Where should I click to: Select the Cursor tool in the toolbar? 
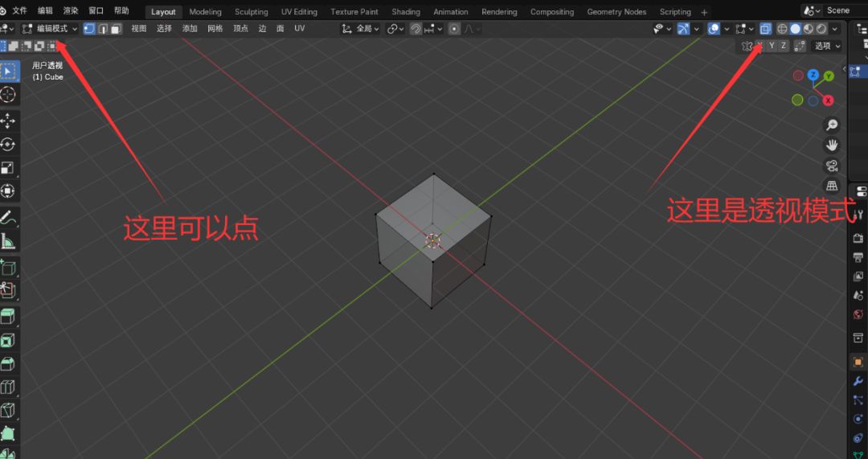[9, 95]
